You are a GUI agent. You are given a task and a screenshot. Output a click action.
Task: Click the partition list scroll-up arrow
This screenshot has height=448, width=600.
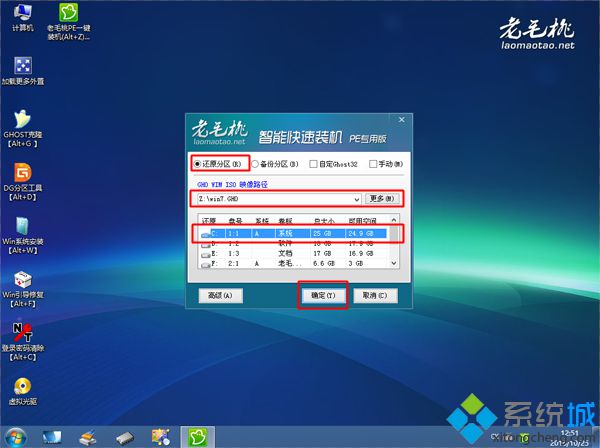click(x=394, y=220)
